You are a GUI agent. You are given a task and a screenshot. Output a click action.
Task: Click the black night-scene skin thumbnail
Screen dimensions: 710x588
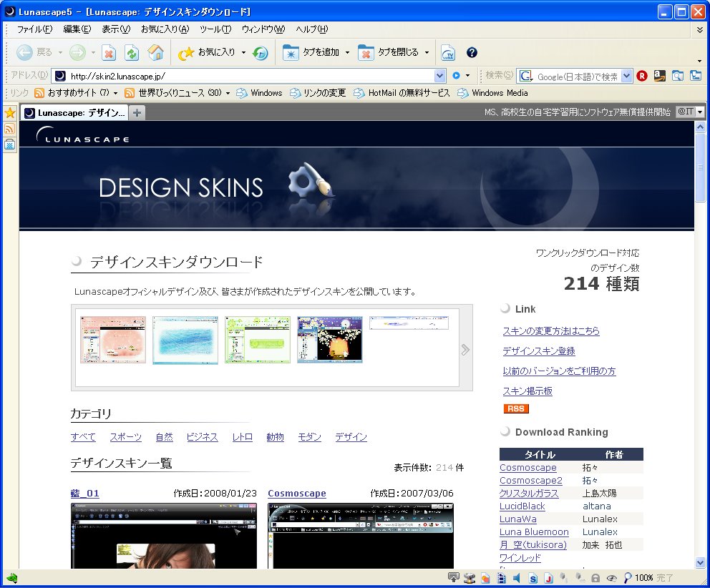pyautogui.click(x=330, y=340)
